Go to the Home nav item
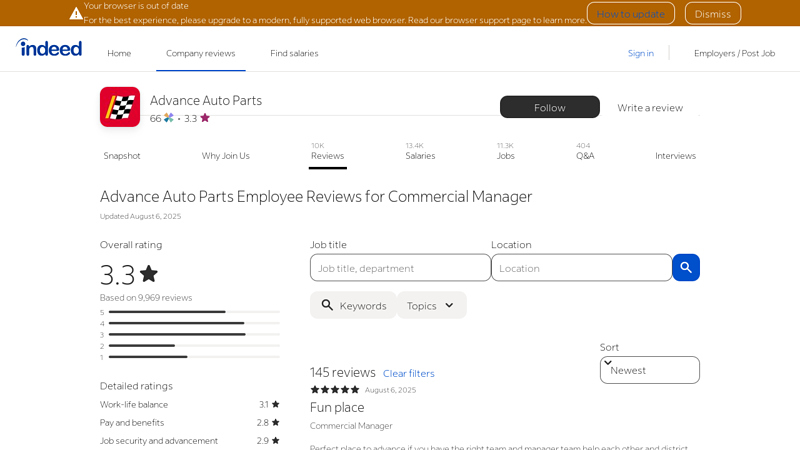 click(119, 53)
